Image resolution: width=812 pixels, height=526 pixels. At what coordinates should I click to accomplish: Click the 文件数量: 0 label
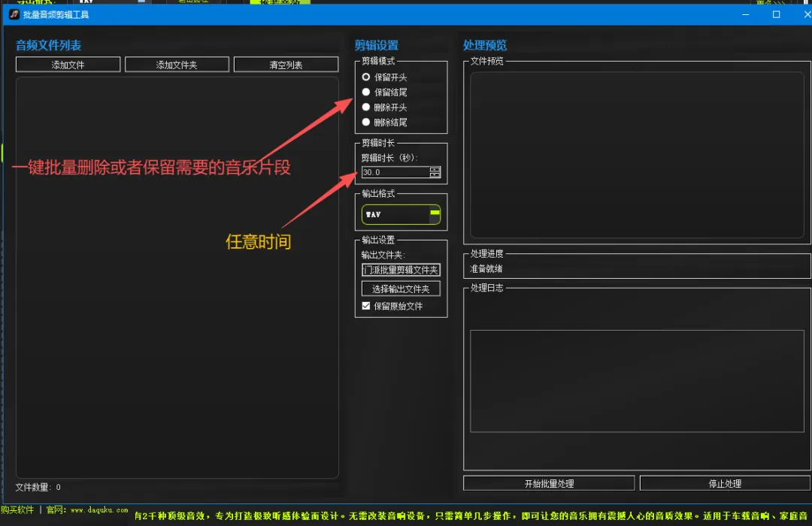click(x=38, y=487)
